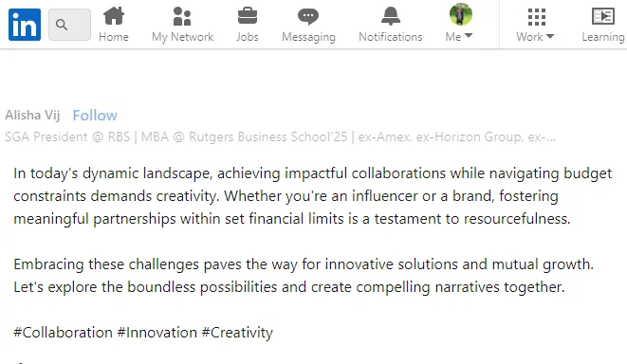Open My Network people icon
This screenshot has width=627, height=364.
click(x=182, y=16)
